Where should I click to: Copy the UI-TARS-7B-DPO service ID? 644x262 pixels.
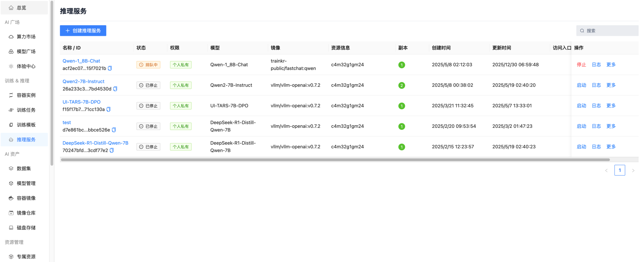(108, 109)
